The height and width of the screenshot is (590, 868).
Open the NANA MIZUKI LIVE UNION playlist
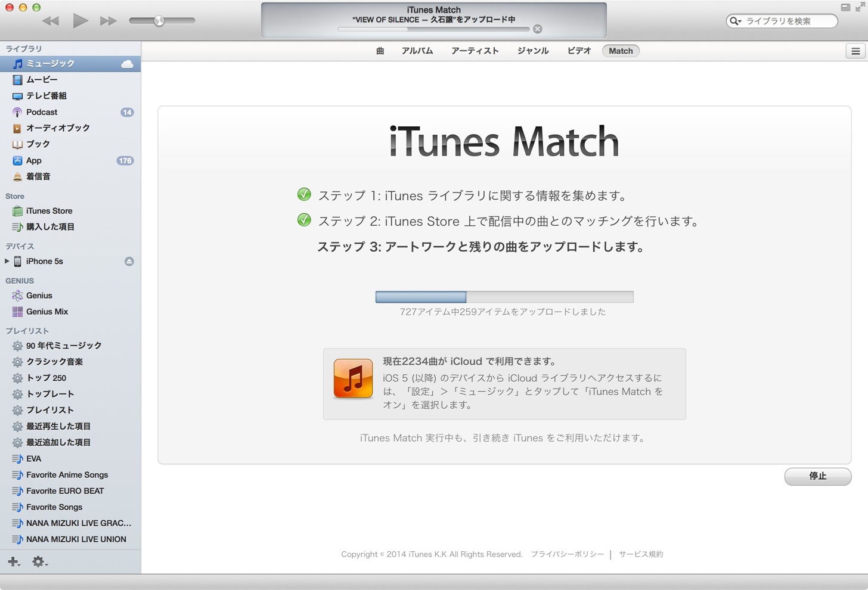click(x=70, y=539)
